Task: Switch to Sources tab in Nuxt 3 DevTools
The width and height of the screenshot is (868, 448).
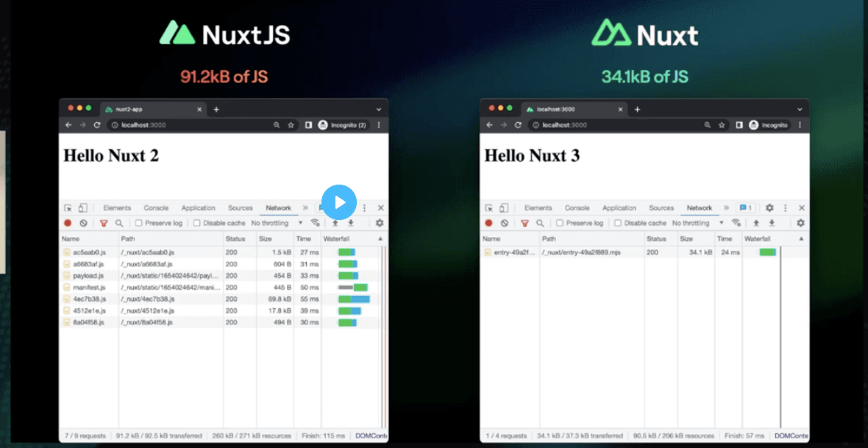Action: point(661,208)
